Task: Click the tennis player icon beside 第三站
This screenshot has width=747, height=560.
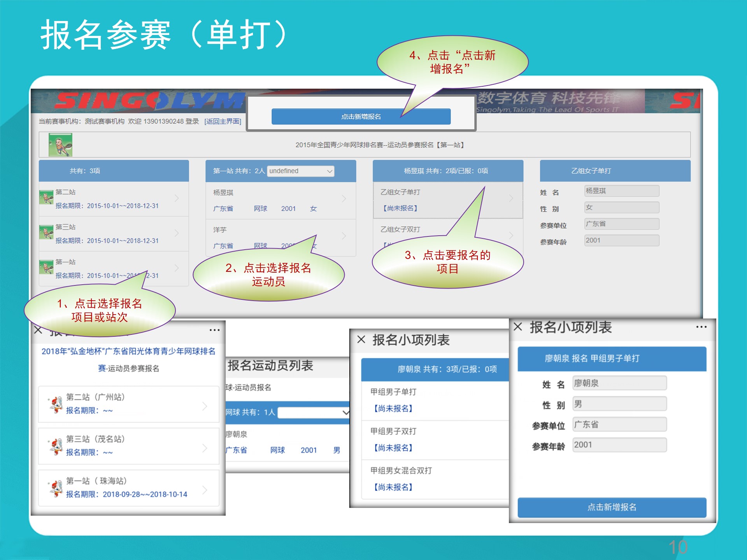Action: (46, 233)
